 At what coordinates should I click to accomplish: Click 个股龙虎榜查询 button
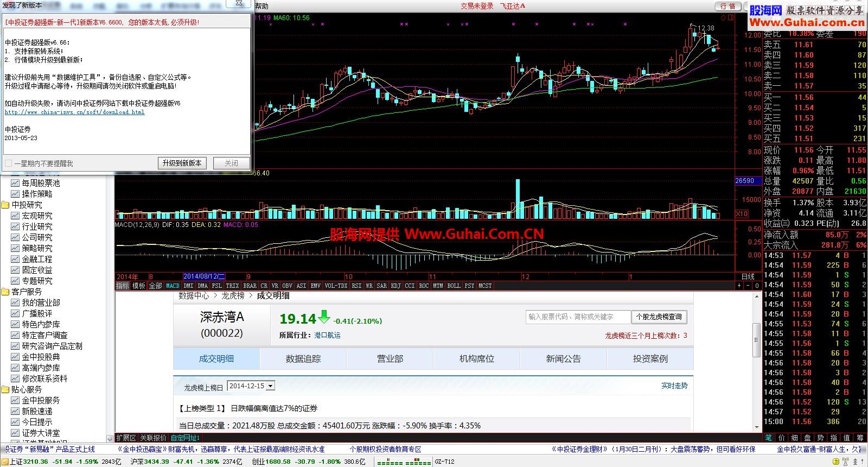tap(659, 317)
